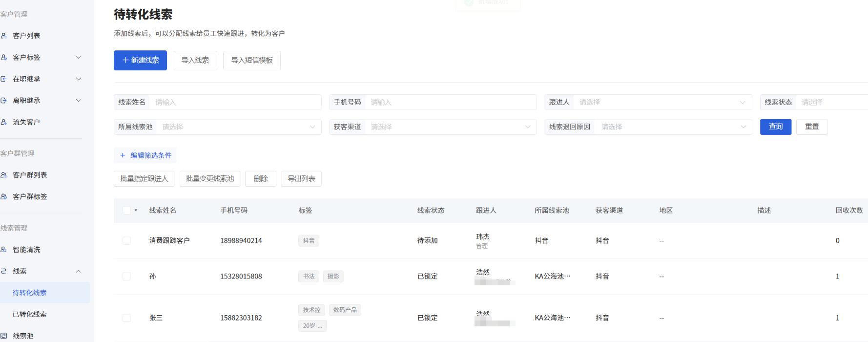The height and width of the screenshot is (342, 868).
Task: Click the 摄影 tag
Action: coord(333,277)
